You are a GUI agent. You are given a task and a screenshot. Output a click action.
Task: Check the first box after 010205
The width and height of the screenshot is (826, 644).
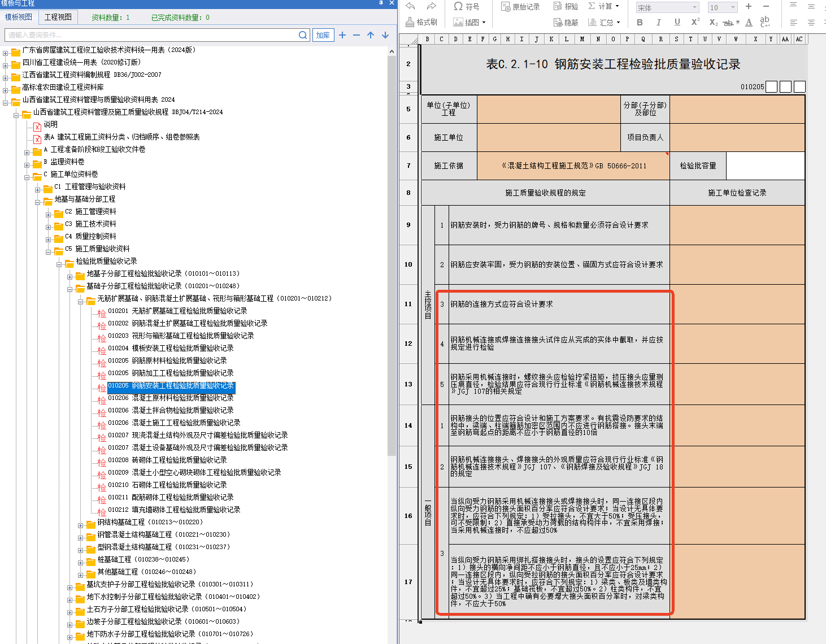click(771, 86)
